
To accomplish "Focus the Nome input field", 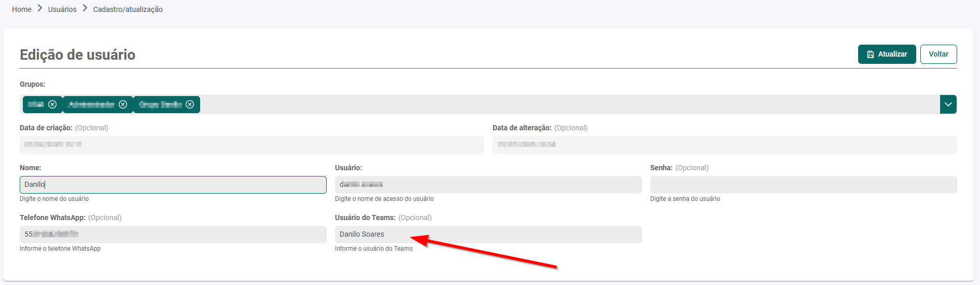I will tap(173, 185).
